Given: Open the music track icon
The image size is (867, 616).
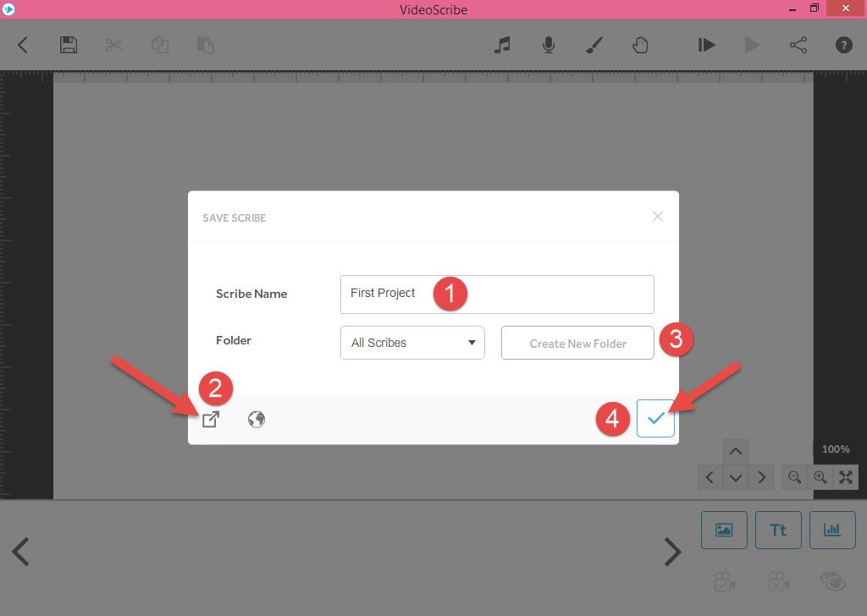Looking at the screenshot, I should (x=502, y=45).
